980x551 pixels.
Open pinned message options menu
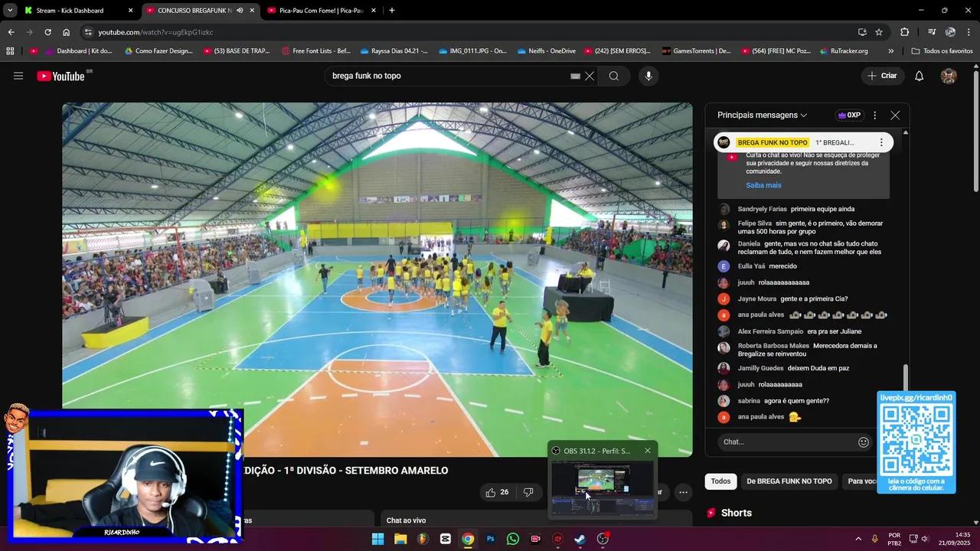881,142
